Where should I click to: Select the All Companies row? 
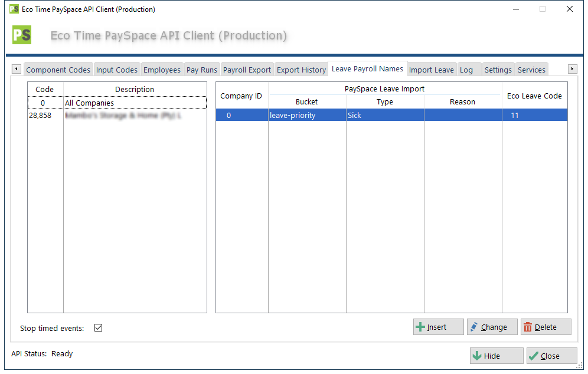pyautogui.click(x=117, y=103)
